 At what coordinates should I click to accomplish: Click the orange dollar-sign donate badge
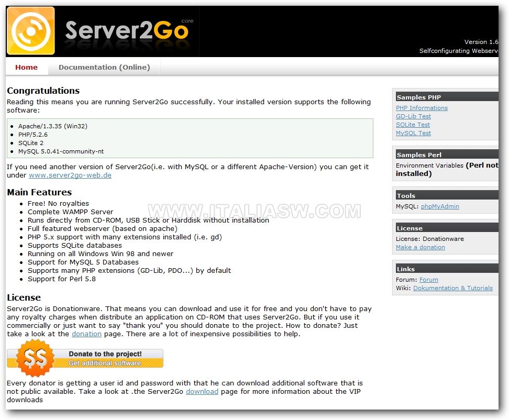35,358
